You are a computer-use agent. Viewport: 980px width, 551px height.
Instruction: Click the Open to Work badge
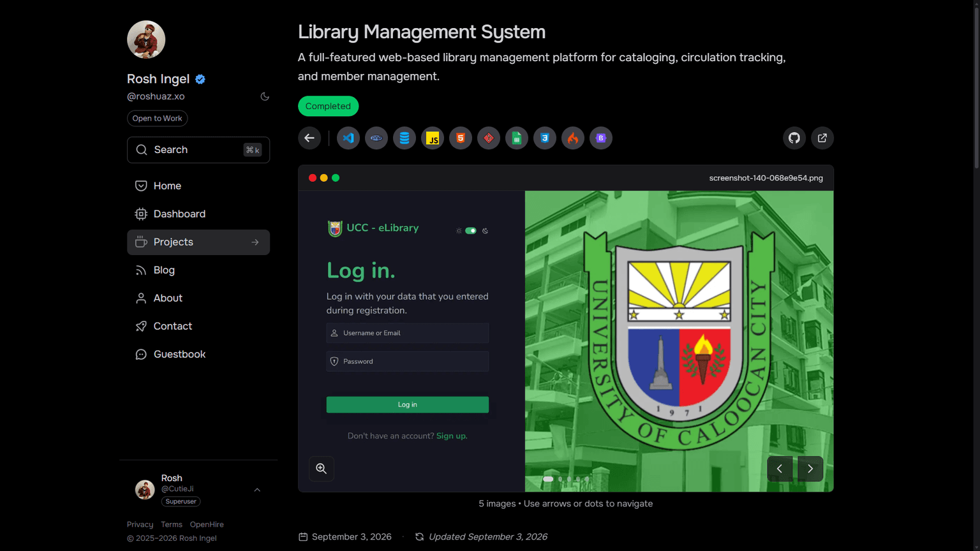coord(157,119)
